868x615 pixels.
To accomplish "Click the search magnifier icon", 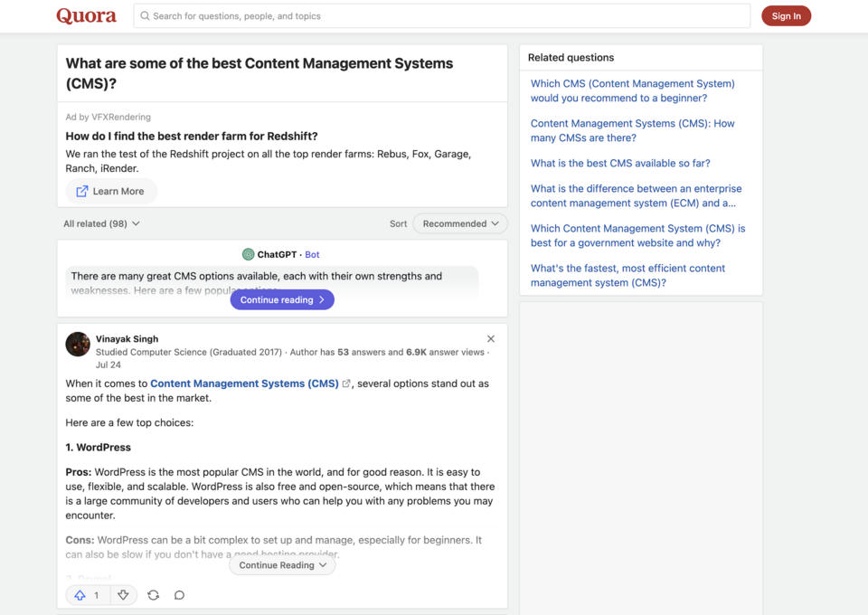I will click(145, 16).
